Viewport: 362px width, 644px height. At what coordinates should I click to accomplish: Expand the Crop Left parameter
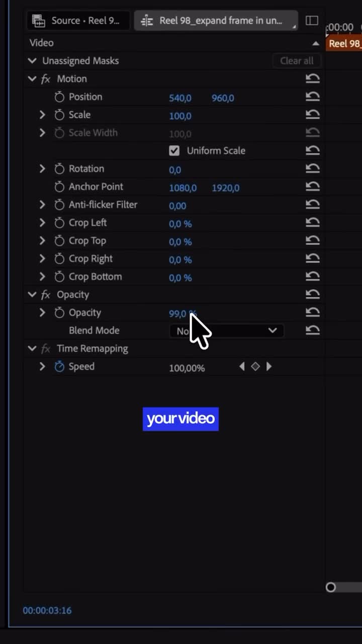(42, 223)
